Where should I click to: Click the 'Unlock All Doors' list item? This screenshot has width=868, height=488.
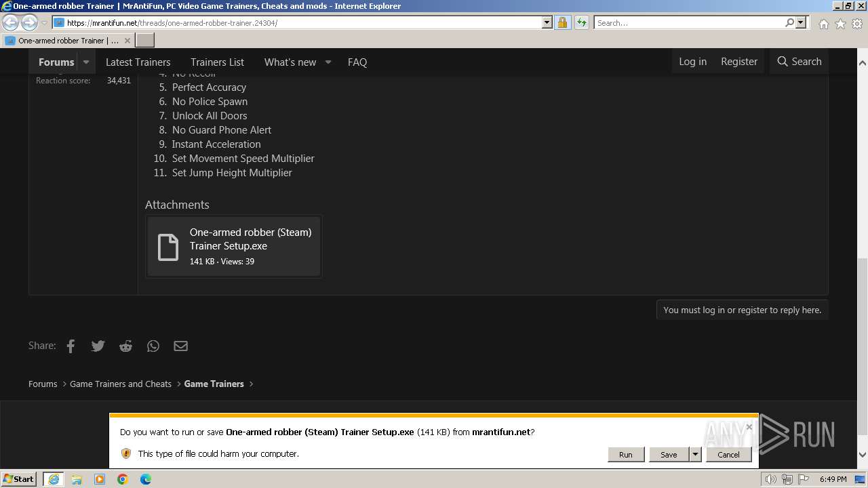tap(210, 116)
